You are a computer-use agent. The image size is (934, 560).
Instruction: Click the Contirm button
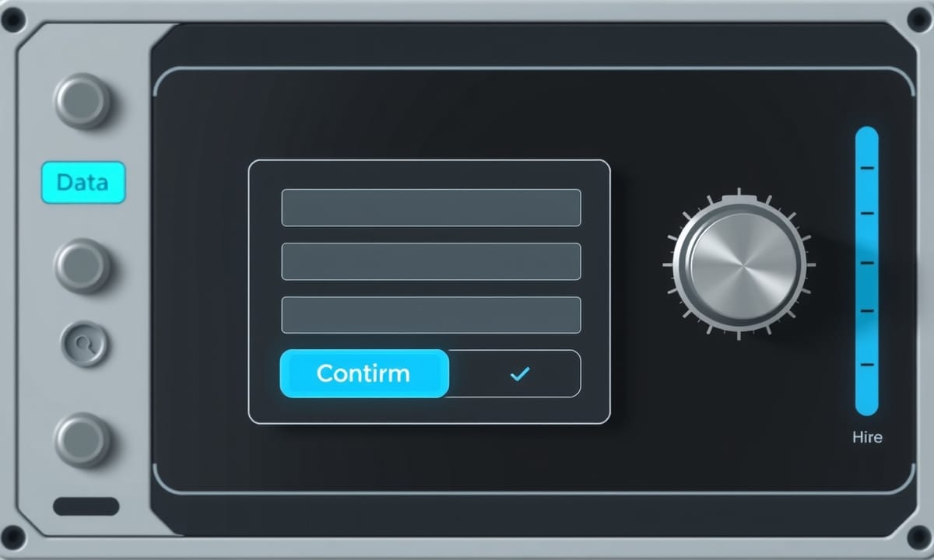tap(364, 373)
